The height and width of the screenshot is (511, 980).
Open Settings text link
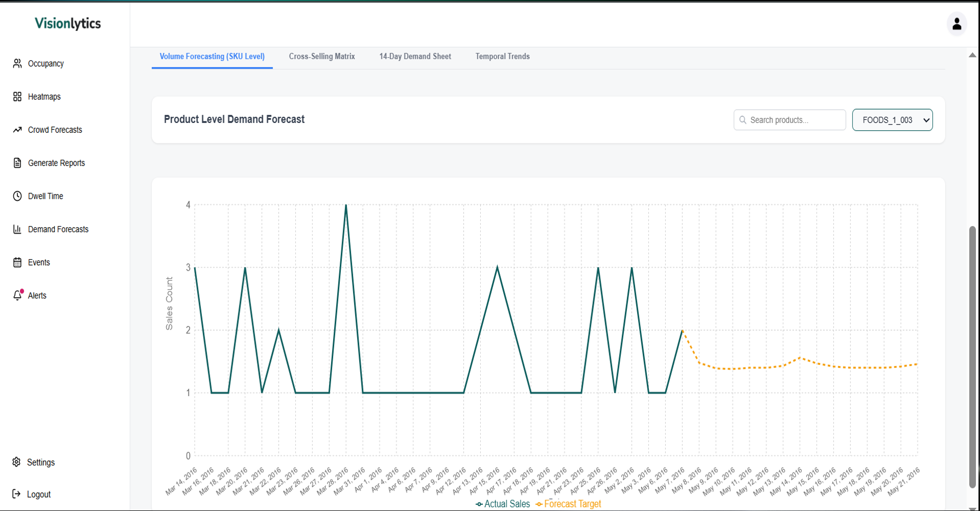(x=40, y=462)
